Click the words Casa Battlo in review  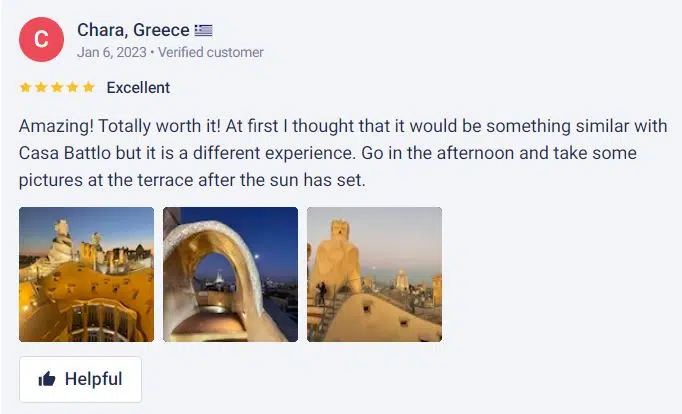[64, 153]
